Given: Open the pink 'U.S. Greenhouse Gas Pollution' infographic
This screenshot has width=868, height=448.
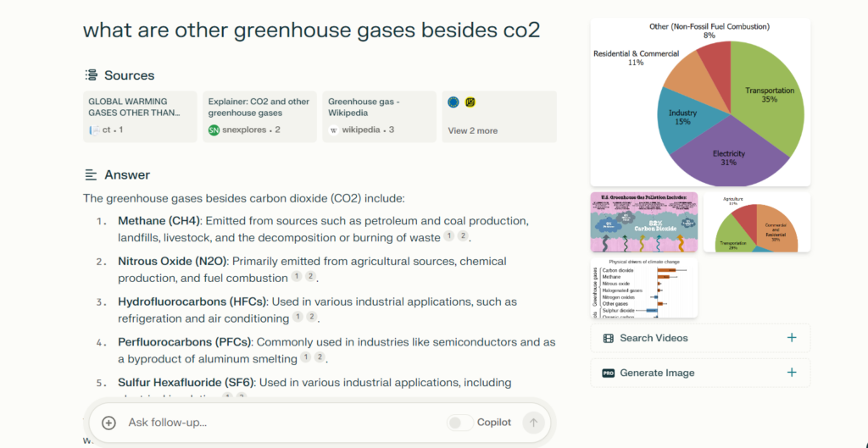Looking at the screenshot, I should tap(644, 223).
